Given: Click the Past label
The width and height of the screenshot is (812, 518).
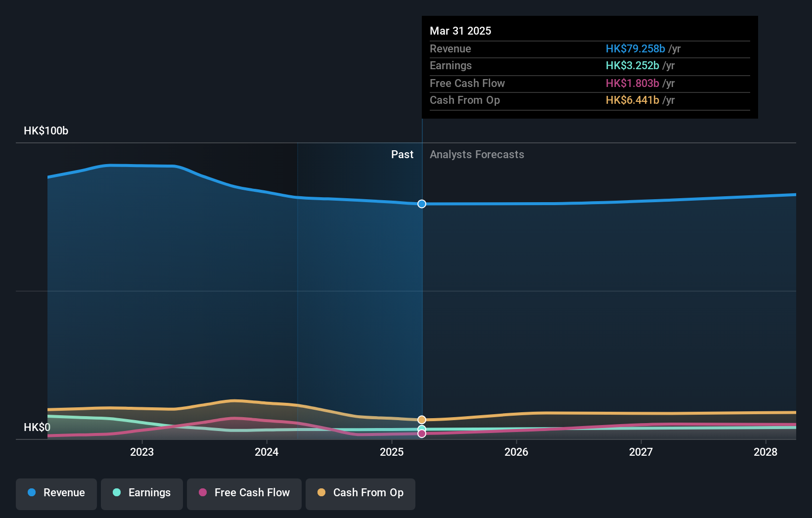Looking at the screenshot, I should click(402, 154).
